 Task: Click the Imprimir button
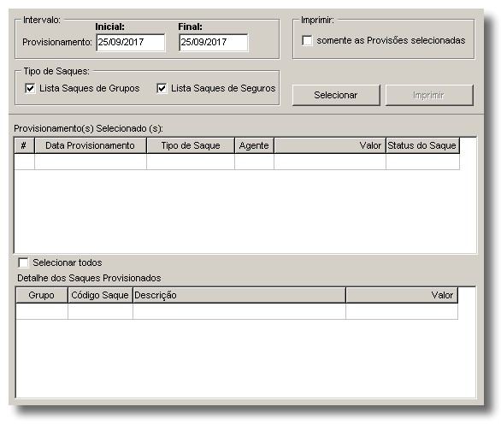coord(429,95)
